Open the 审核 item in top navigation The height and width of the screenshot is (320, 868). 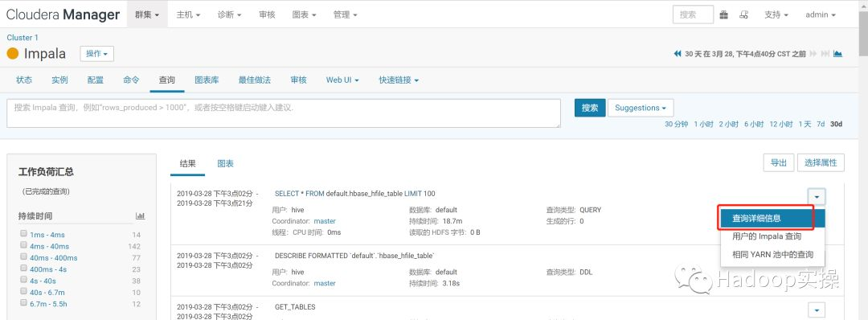click(x=267, y=15)
